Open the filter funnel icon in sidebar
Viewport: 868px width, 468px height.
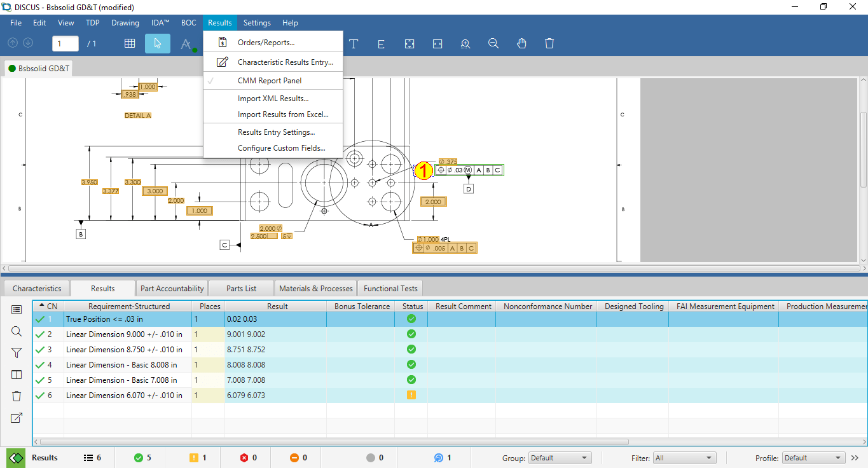17,353
